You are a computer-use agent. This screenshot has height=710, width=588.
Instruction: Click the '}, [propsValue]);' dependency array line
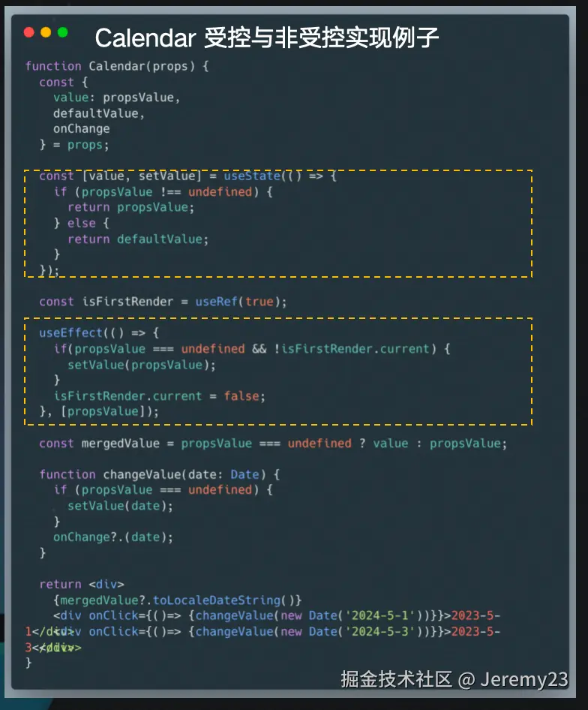click(x=99, y=411)
